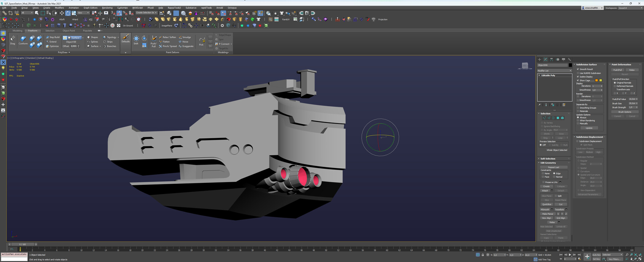Image resolution: width=644 pixels, height=262 pixels.
Task: Activate the Shift paint tool
Action: tap(136, 40)
